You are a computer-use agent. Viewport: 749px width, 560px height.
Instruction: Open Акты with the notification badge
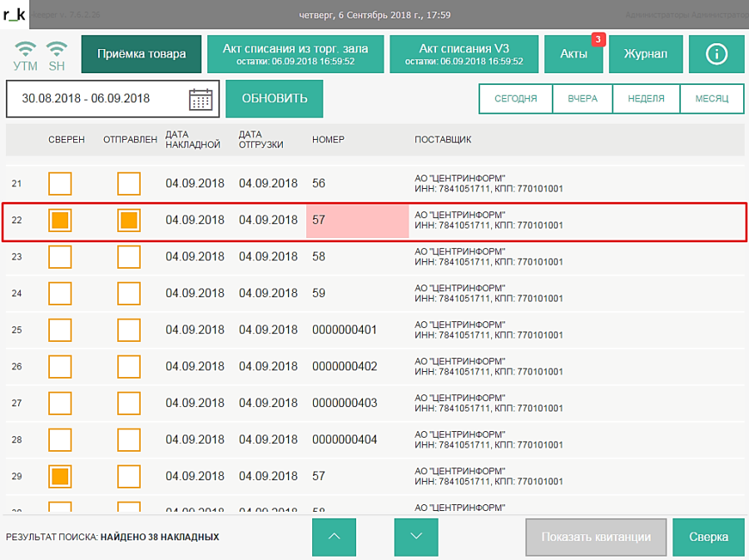(x=573, y=54)
